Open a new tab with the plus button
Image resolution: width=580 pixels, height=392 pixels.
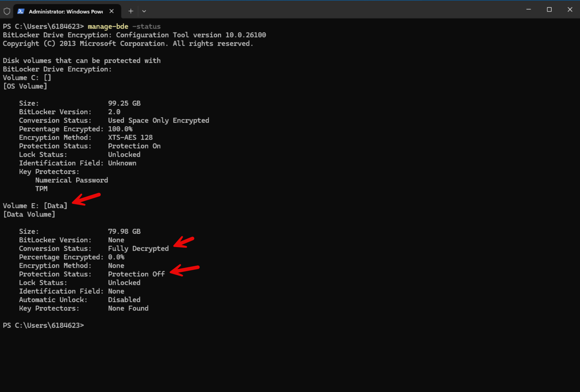(131, 11)
